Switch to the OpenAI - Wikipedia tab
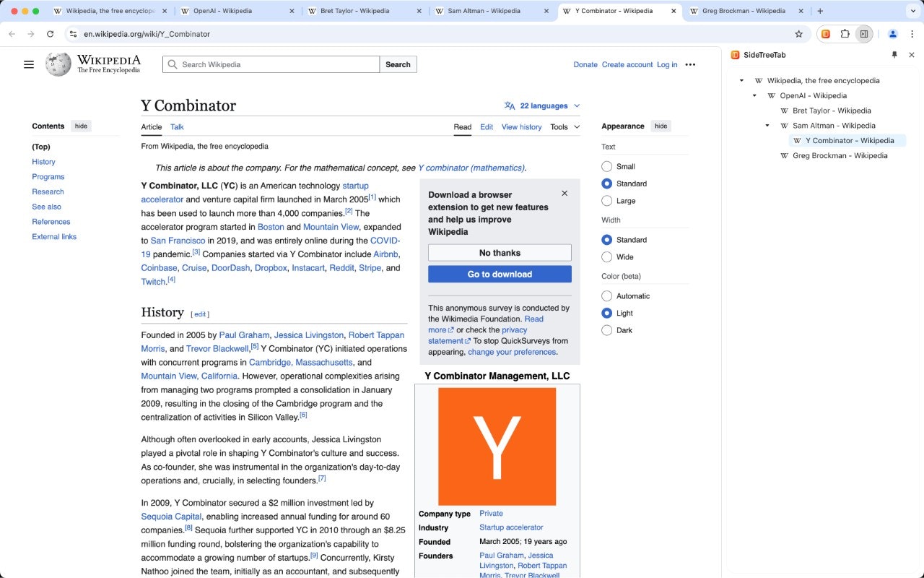The height and width of the screenshot is (578, 924). pos(236,12)
